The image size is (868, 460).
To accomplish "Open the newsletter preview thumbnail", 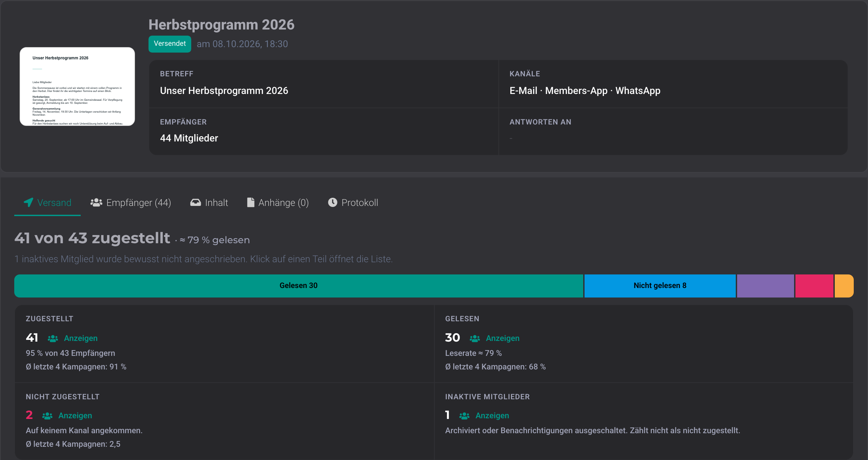I will (x=77, y=87).
